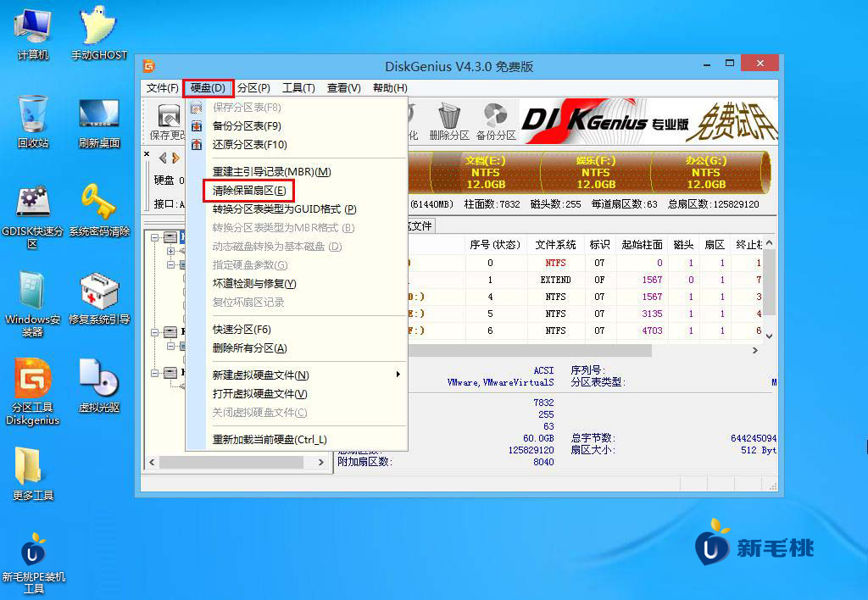This screenshot has height=600, width=868.
Task: Open the 计算机 desktop icon
Action: (x=33, y=33)
